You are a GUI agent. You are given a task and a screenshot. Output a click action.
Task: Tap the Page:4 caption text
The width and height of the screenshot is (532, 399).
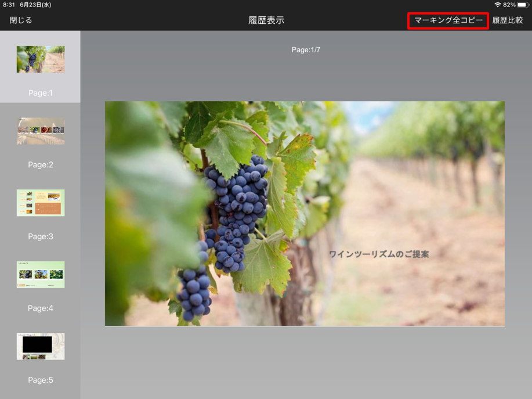(41, 308)
